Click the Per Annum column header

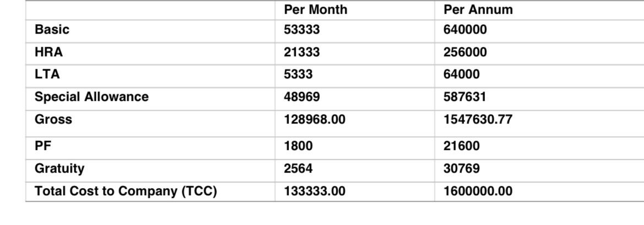coord(478,9)
